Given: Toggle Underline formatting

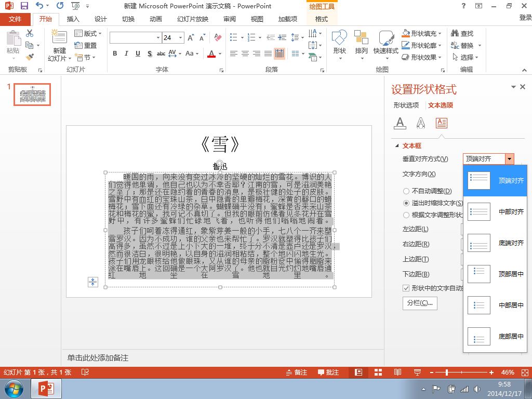Looking at the screenshot, I should point(138,54).
